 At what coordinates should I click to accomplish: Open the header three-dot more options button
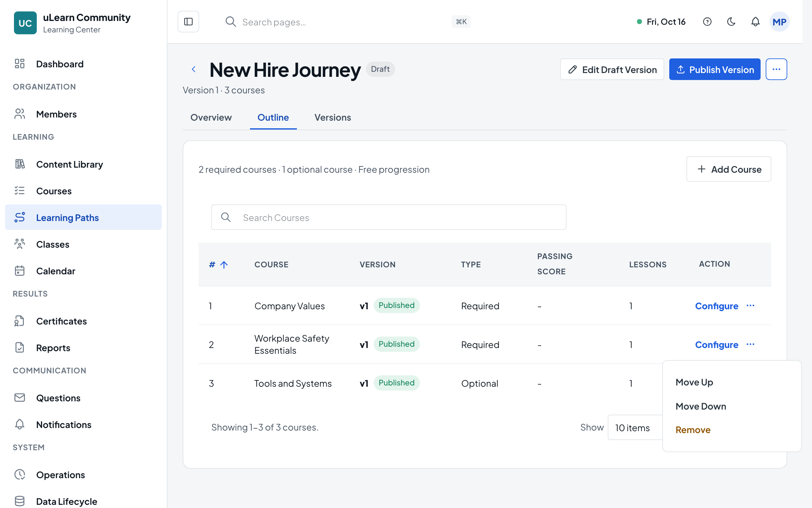(x=776, y=69)
